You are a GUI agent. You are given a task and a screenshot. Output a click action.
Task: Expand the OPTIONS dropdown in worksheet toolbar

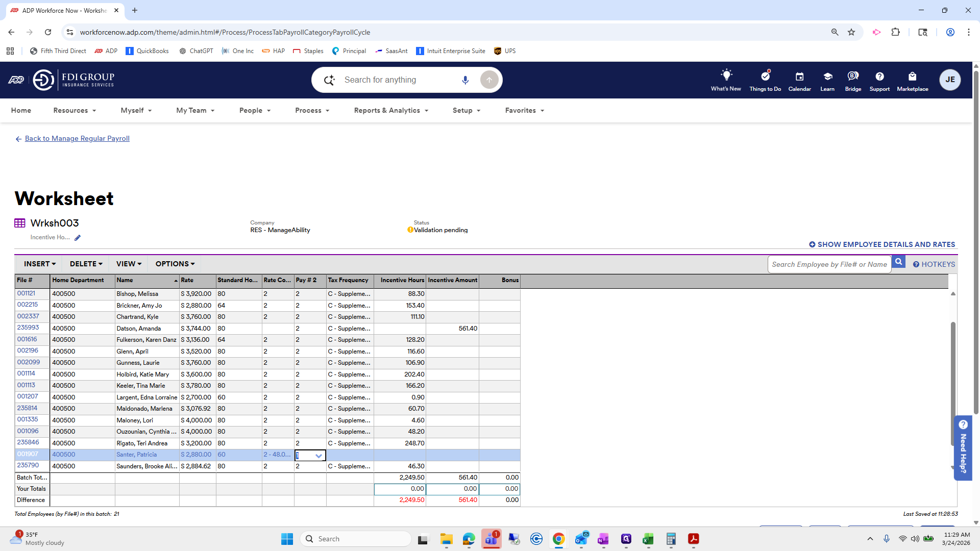pyautogui.click(x=175, y=264)
